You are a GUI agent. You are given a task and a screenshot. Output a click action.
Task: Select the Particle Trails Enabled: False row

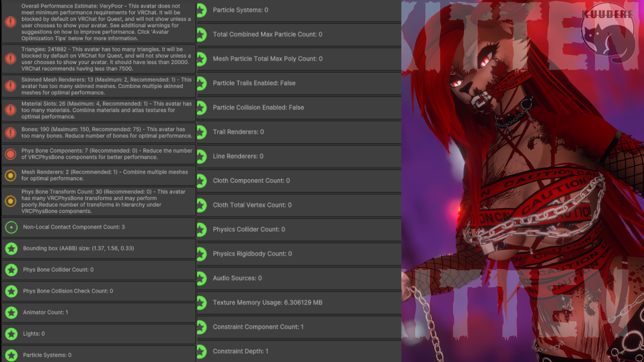[x=254, y=83]
